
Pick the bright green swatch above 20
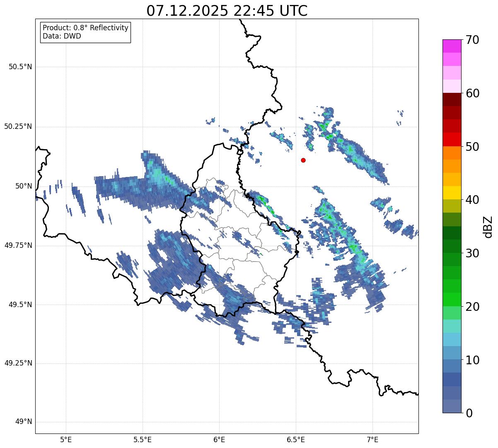pos(452,299)
